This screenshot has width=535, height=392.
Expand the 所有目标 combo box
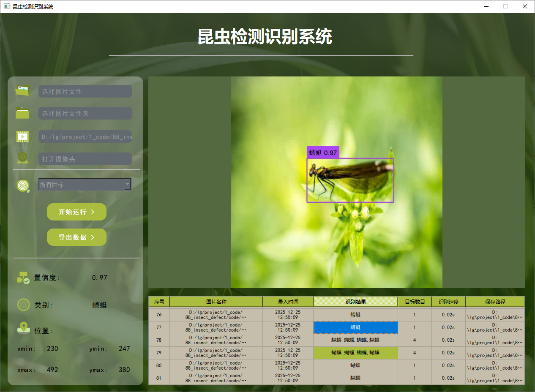[x=85, y=184]
